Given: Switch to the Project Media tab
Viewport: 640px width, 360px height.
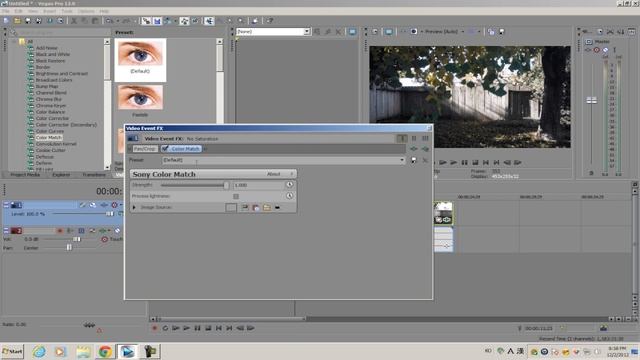Looking at the screenshot, I should pyautogui.click(x=25, y=175).
